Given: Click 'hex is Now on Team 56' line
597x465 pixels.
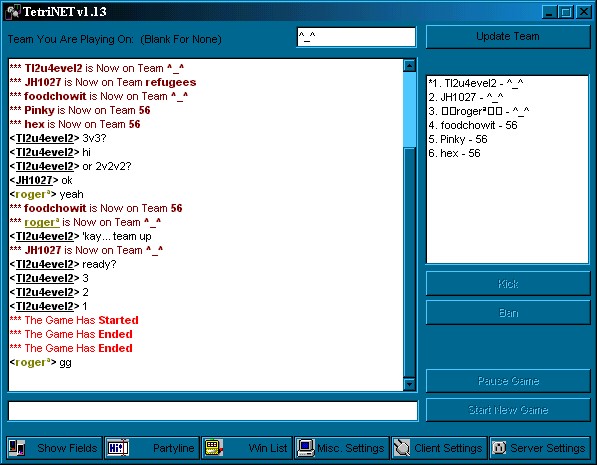Looking at the screenshot, I should point(75,124).
